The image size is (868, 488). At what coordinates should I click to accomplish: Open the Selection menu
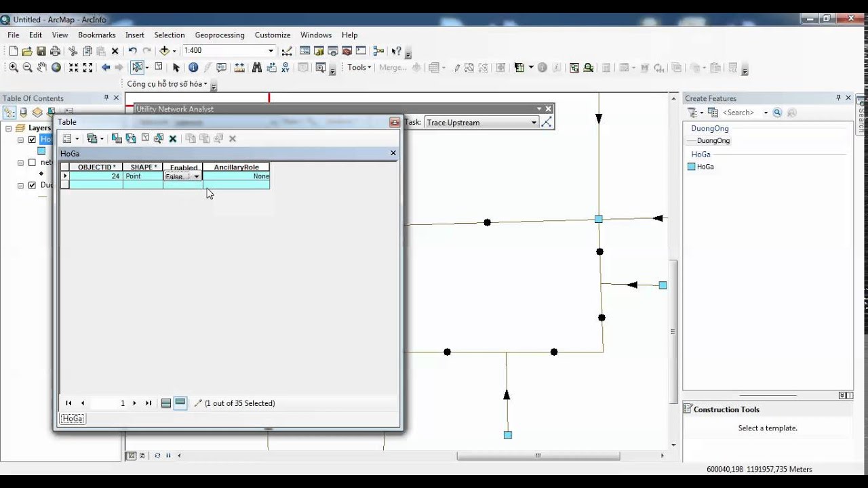[170, 35]
